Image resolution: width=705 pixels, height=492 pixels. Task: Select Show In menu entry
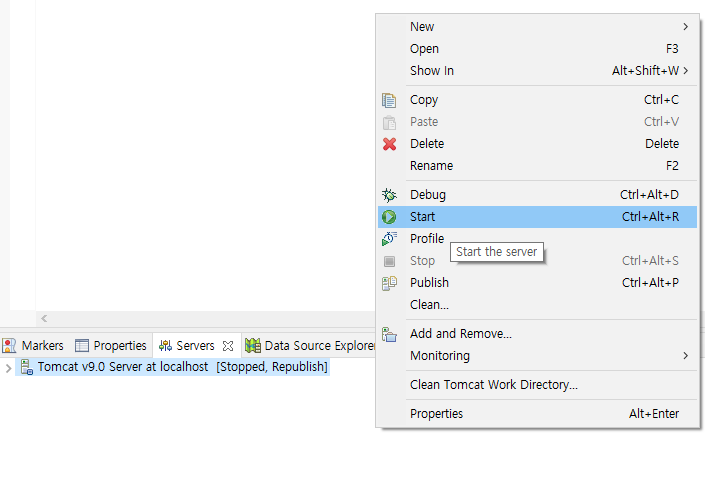pyautogui.click(x=537, y=71)
